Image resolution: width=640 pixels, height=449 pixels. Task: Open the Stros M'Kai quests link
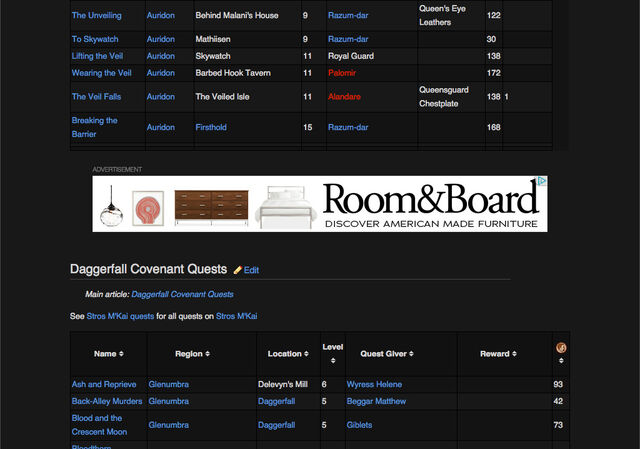coord(120,316)
